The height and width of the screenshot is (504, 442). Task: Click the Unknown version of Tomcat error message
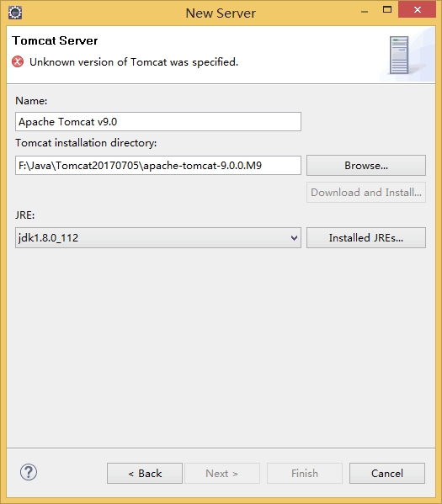(x=134, y=61)
